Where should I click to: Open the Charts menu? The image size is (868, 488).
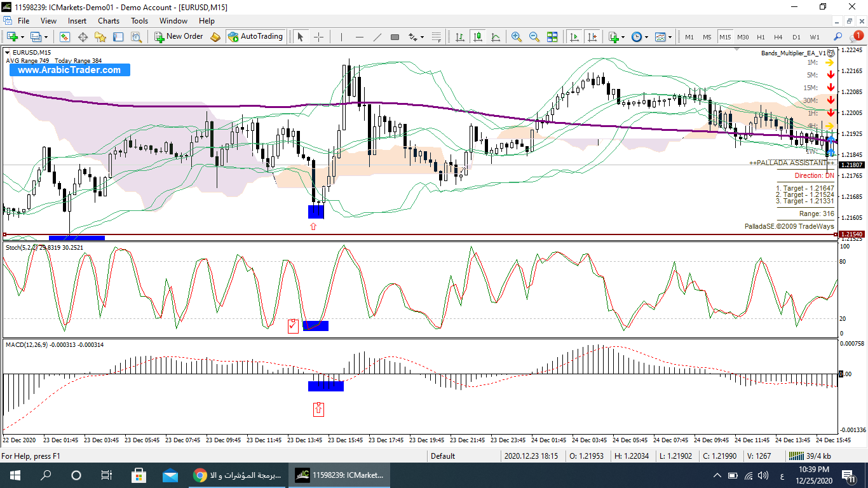(109, 21)
